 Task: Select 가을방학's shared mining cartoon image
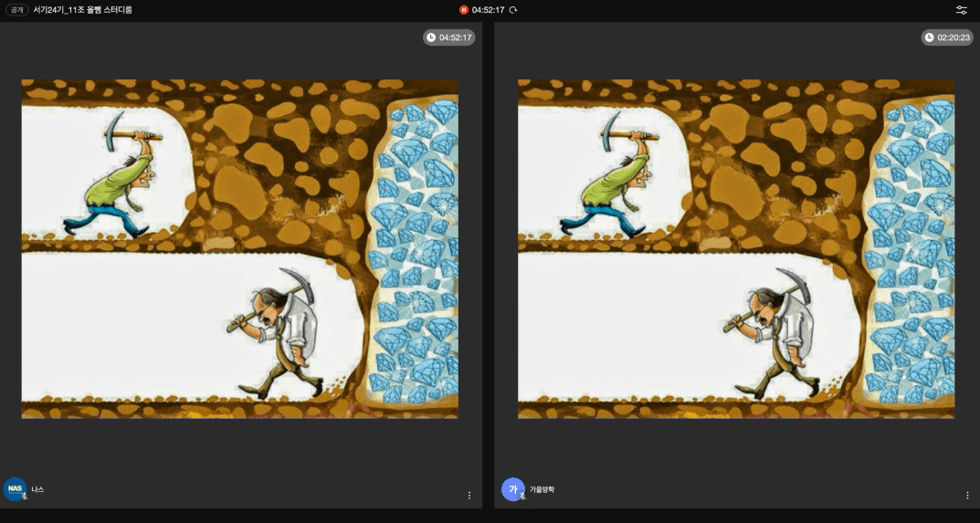736,248
